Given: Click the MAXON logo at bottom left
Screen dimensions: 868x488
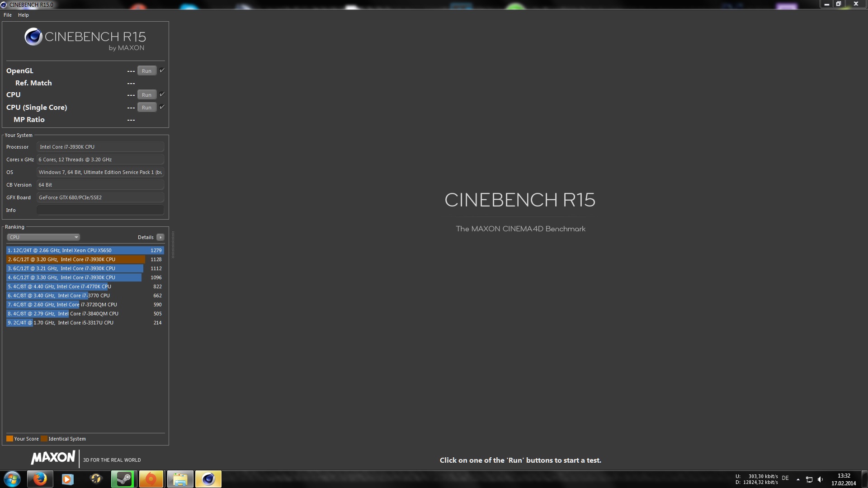Looking at the screenshot, I should pyautogui.click(x=53, y=458).
